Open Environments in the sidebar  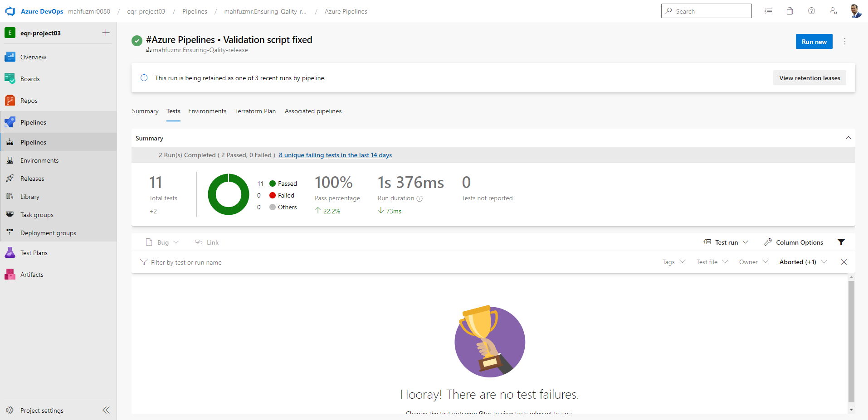(x=58, y=160)
